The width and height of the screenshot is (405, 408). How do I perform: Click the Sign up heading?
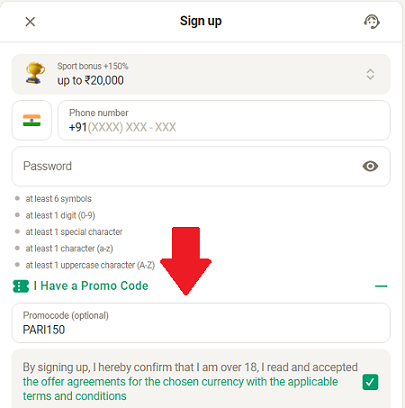click(201, 21)
